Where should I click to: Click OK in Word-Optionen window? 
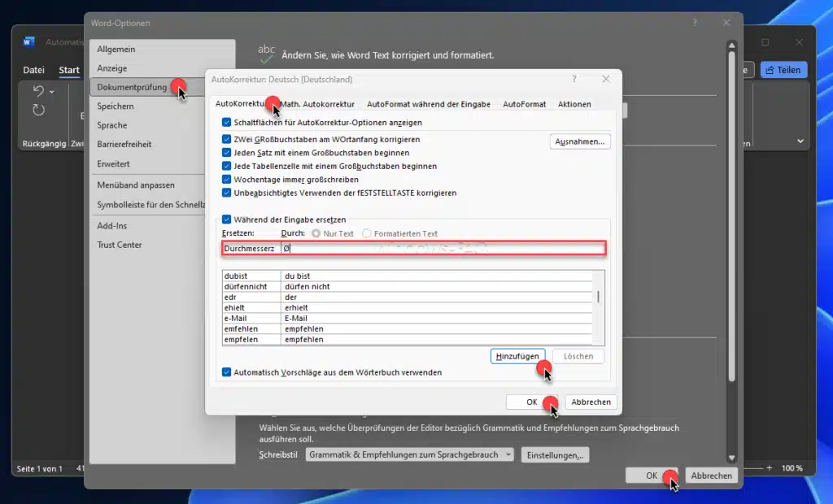pyautogui.click(x=652, y=476)
